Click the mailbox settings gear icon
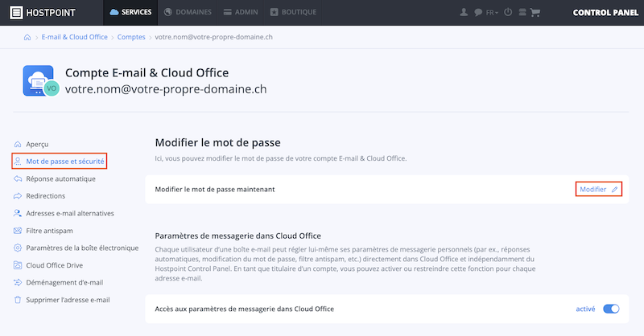This screenshot has width=644, height=336. click(x=18, y=248)
